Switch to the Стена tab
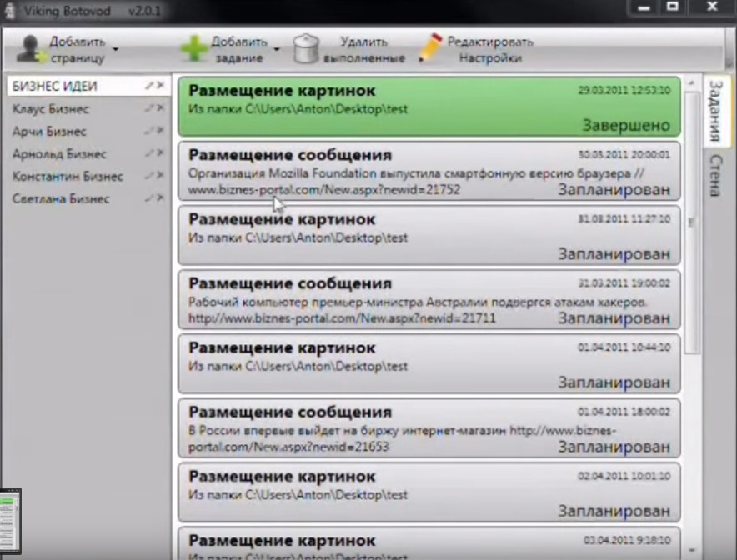737x560 pixels. [715, 175]
